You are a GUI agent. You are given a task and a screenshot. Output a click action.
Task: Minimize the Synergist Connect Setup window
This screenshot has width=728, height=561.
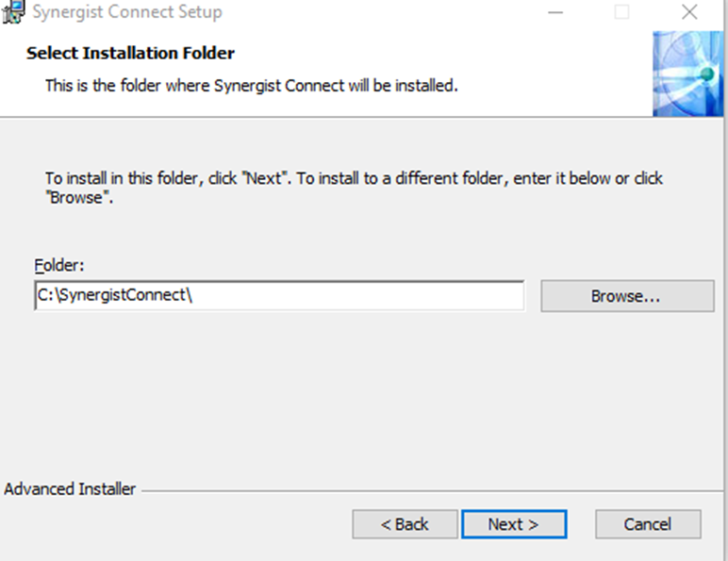557,12
